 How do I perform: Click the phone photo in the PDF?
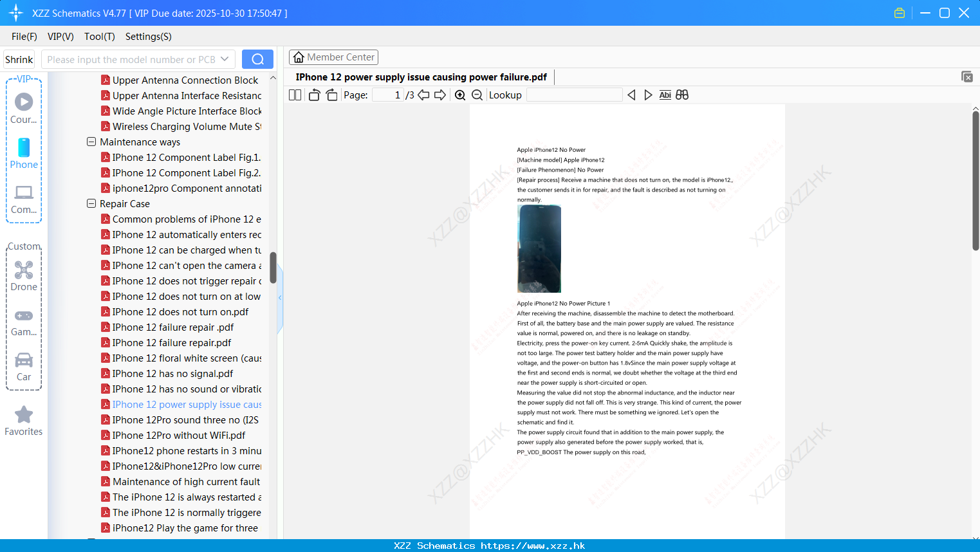pos(539,249)
